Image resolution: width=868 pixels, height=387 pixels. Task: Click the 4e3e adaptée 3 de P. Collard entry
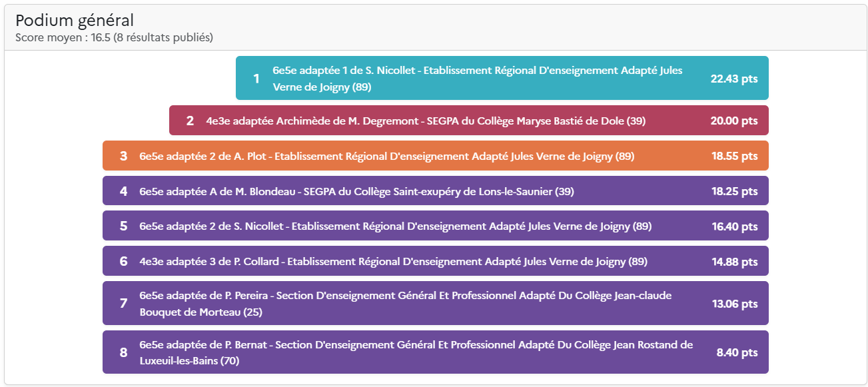coord(393,262)
